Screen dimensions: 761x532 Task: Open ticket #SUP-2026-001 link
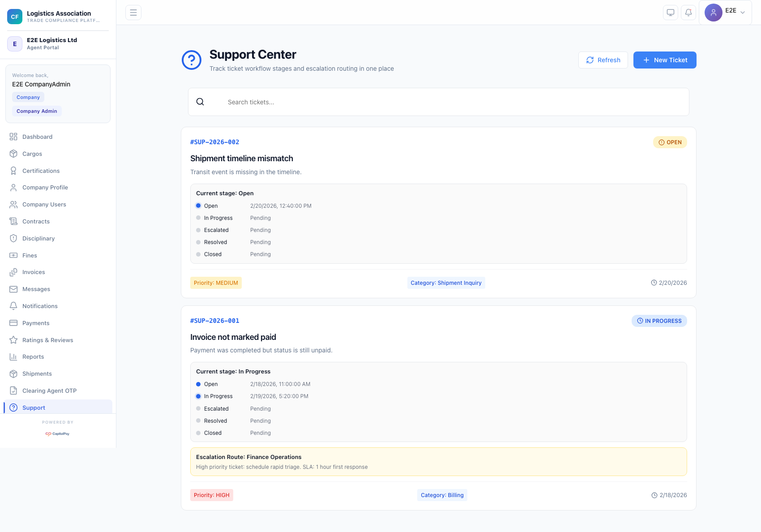215,321
